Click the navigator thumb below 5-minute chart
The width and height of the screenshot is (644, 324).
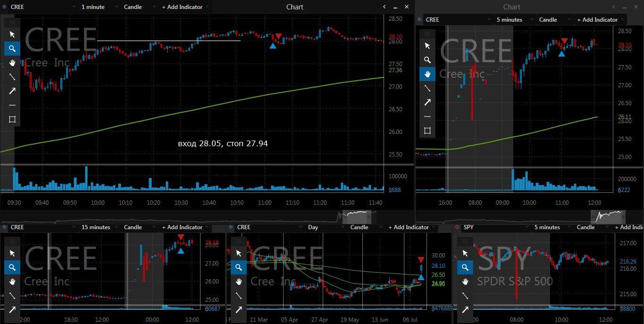coord(608,217)
